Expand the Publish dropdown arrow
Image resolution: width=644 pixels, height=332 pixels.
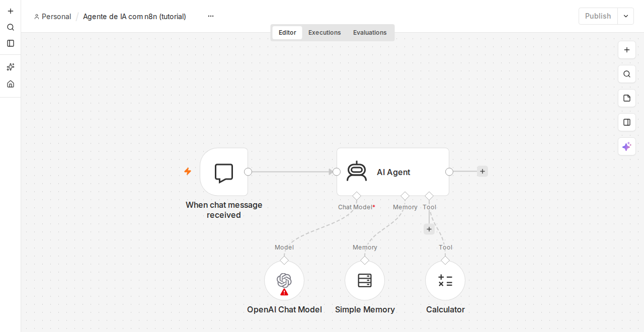click(x=626, y=16)
